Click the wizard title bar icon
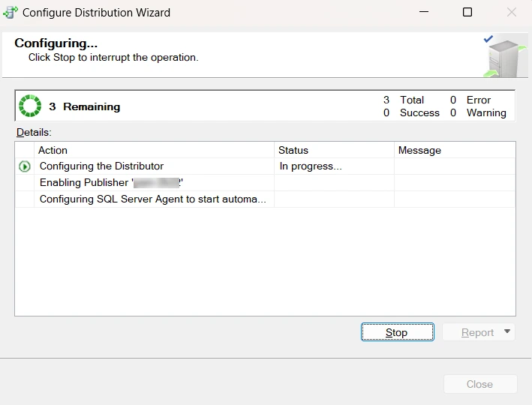Image resolution: width=532 pixels, height=405 pixels. point(11,13)
